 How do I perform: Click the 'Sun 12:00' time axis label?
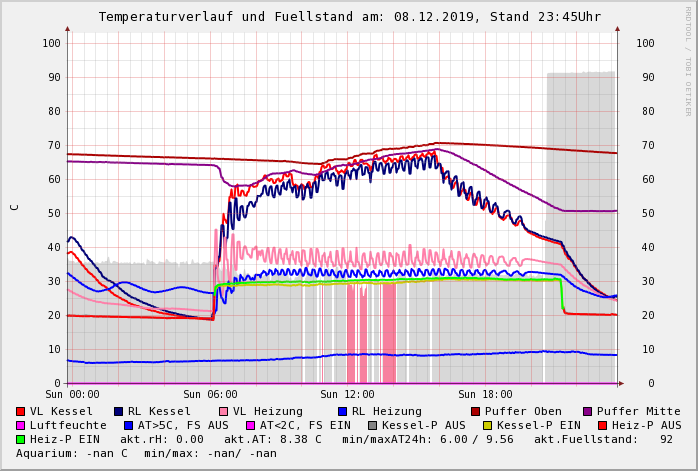347,395
